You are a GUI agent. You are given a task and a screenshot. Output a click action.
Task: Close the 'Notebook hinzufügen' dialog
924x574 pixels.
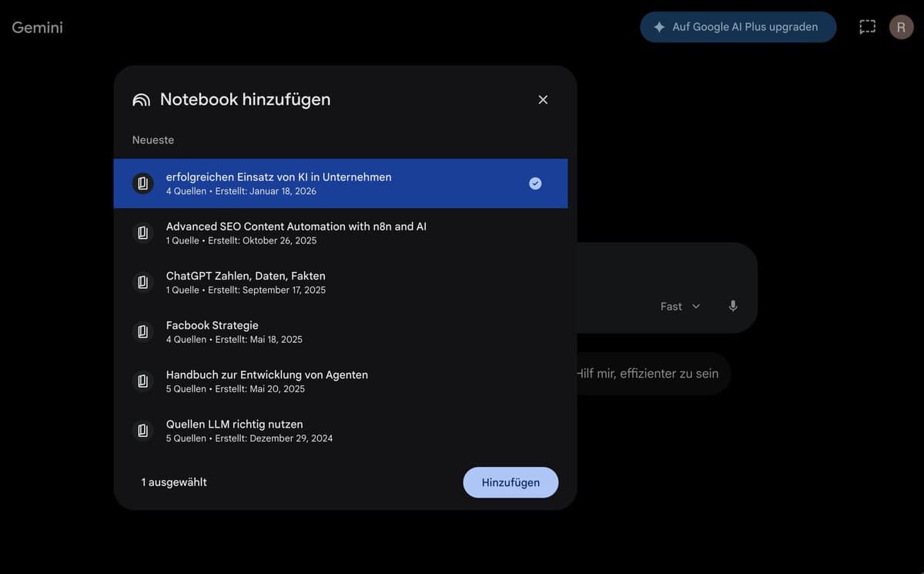tap(543, 99)
